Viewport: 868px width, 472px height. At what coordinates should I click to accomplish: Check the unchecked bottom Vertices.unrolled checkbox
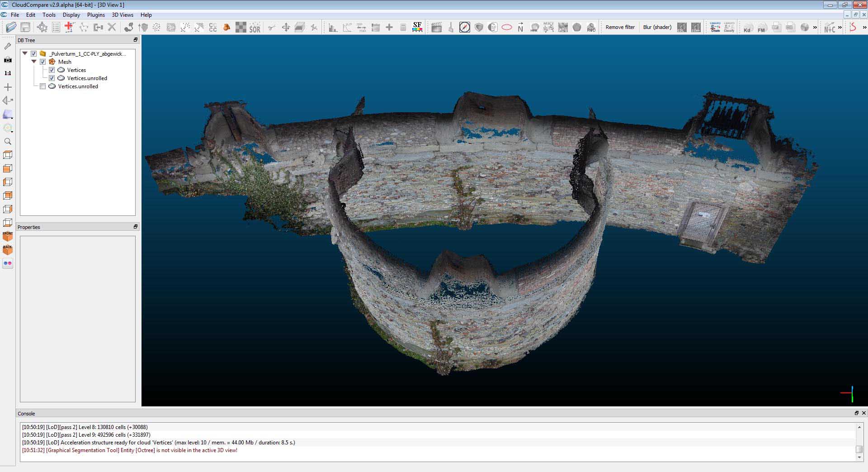click(x=43, y=86)
